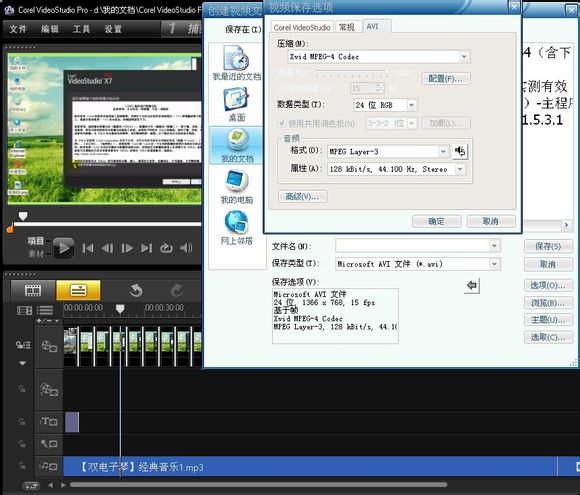
Task: Play the project preview
Action: [x=64, y=248]
